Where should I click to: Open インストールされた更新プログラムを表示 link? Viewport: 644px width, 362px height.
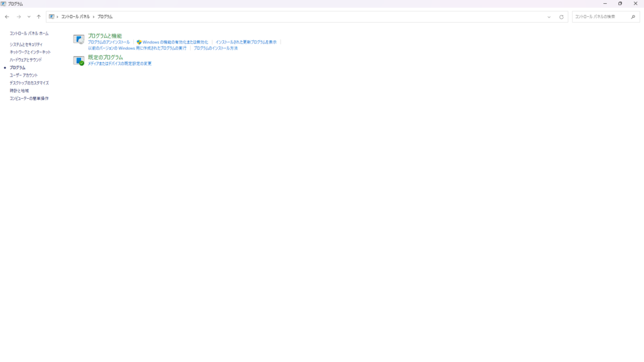pyautogui.click(x=246, y=42)
